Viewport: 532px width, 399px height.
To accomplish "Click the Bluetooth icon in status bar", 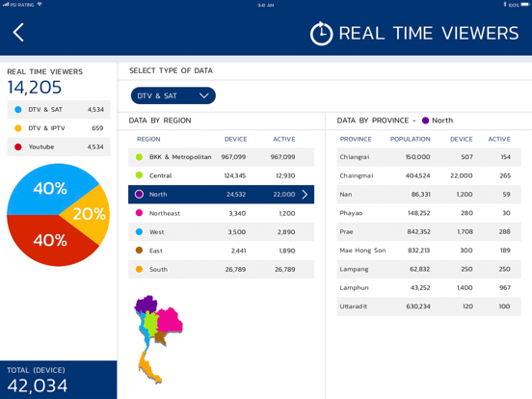I will (x=505, y=5).
